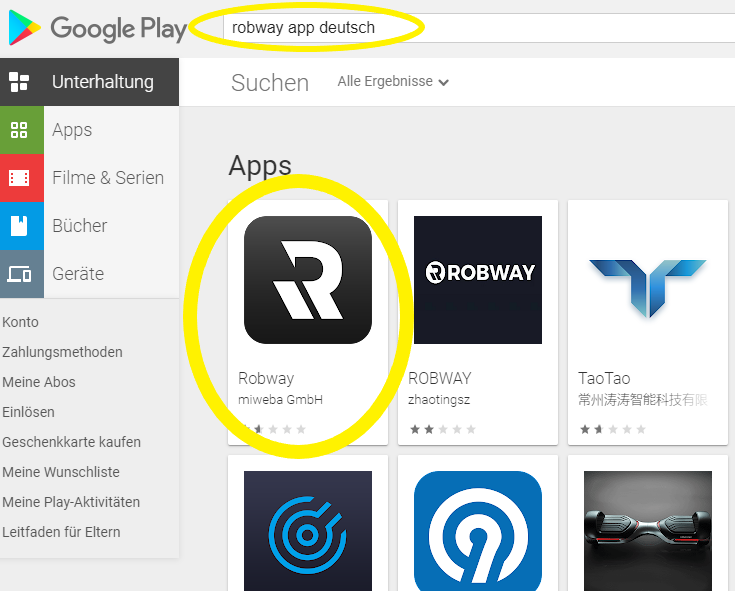Open the Bücher category

pyautogui.click(x=89, y=226)
